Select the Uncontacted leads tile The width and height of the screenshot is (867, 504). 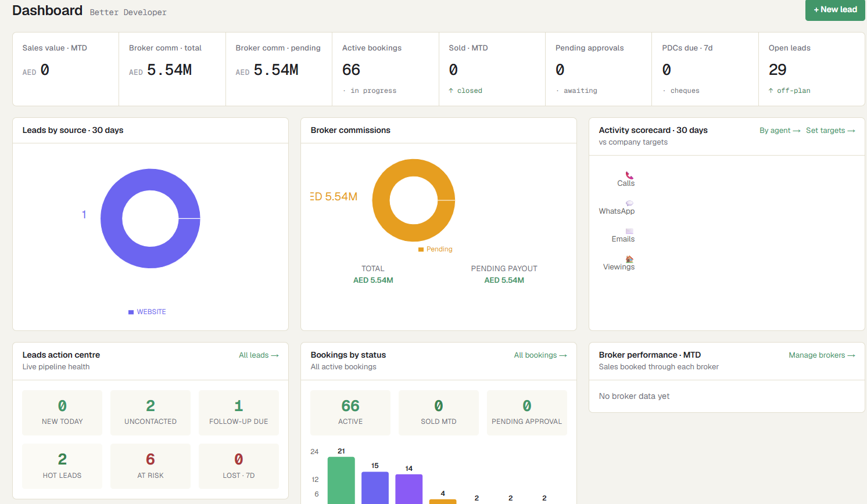pyautogui.click(x=151, y=413)
